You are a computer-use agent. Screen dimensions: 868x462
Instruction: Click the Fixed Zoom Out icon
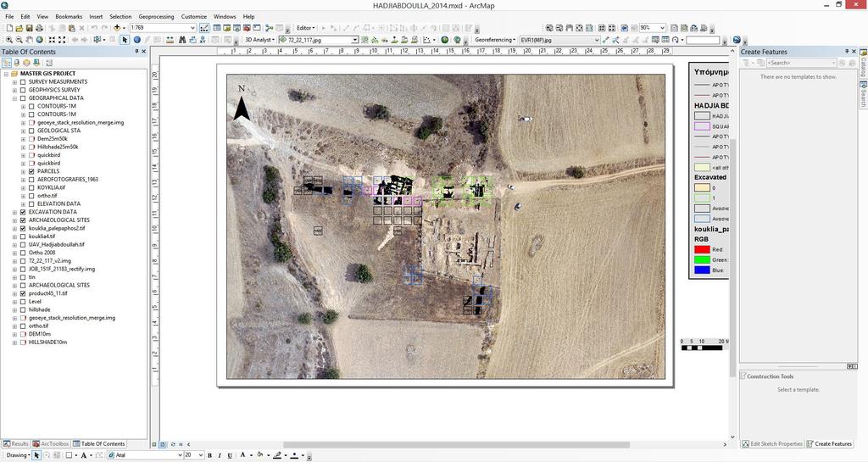point(62,40)
